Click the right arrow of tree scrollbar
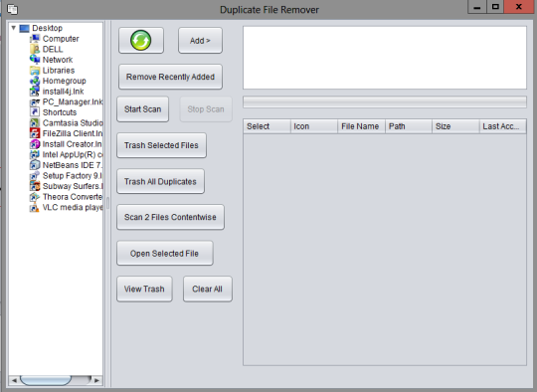This screenshot has height=392, width=537. tap(96, 380)
